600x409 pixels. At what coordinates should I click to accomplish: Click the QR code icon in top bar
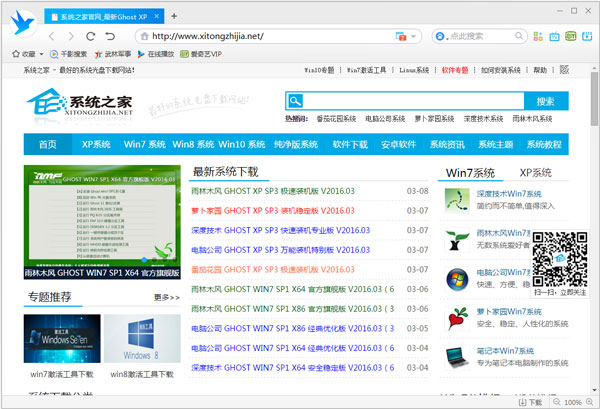coord(564,70)
